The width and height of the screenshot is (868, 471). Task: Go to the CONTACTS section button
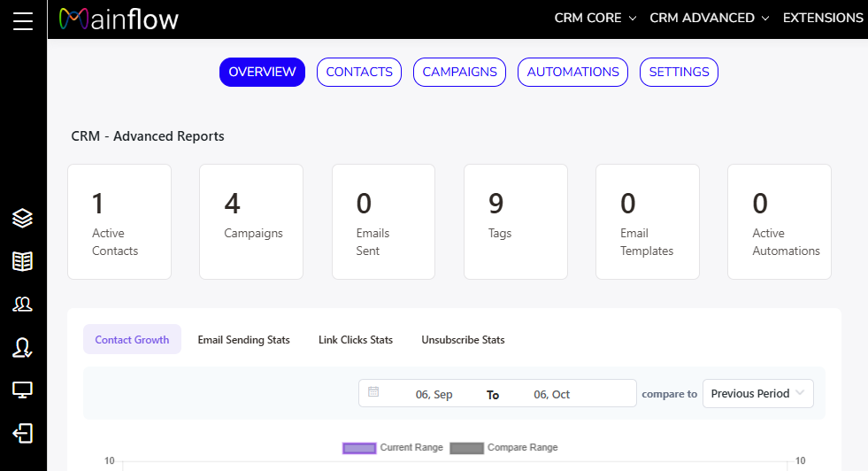pyautogui.click(x=359, y=73)
